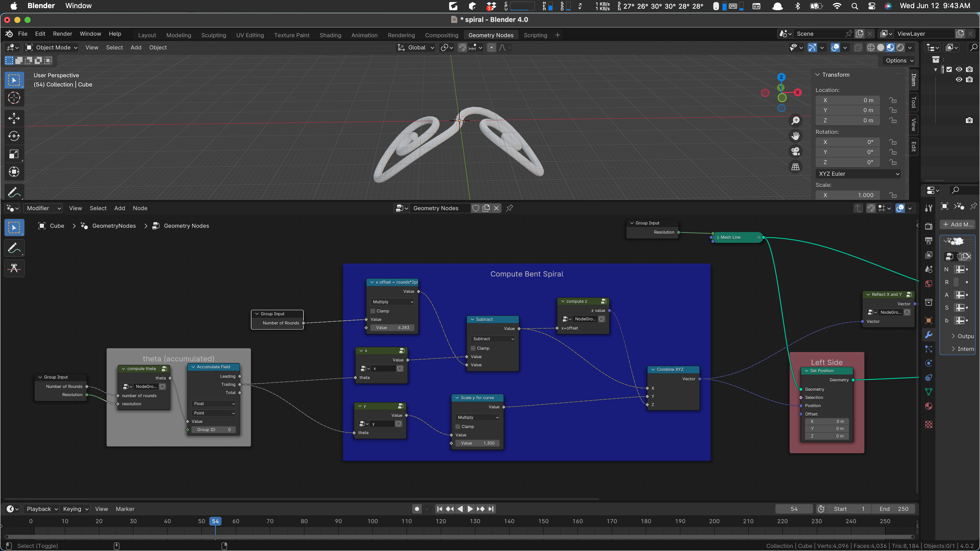Open the Tool properties tab icon
Screen dimensions: 980x551
click(929, 208)
